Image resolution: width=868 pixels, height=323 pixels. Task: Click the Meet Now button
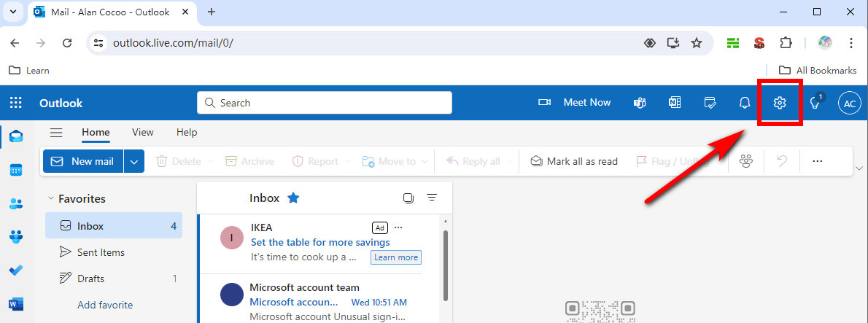[x=575, y=103]
